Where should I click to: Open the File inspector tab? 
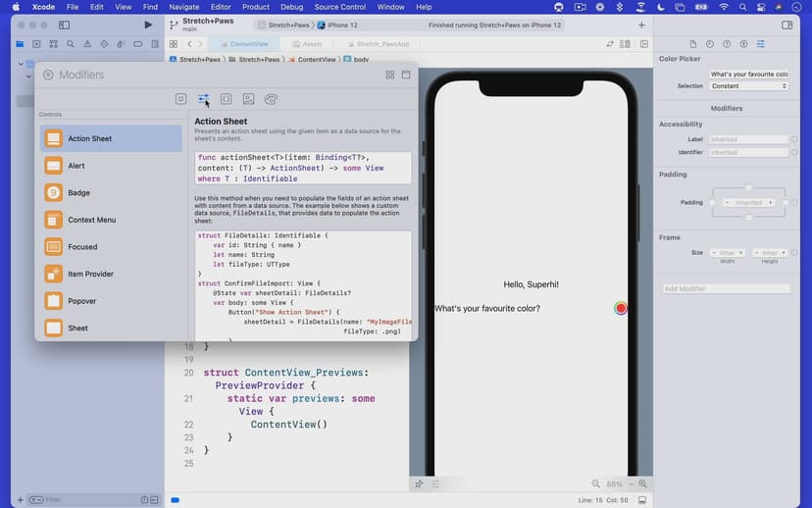tap(694, 44)
